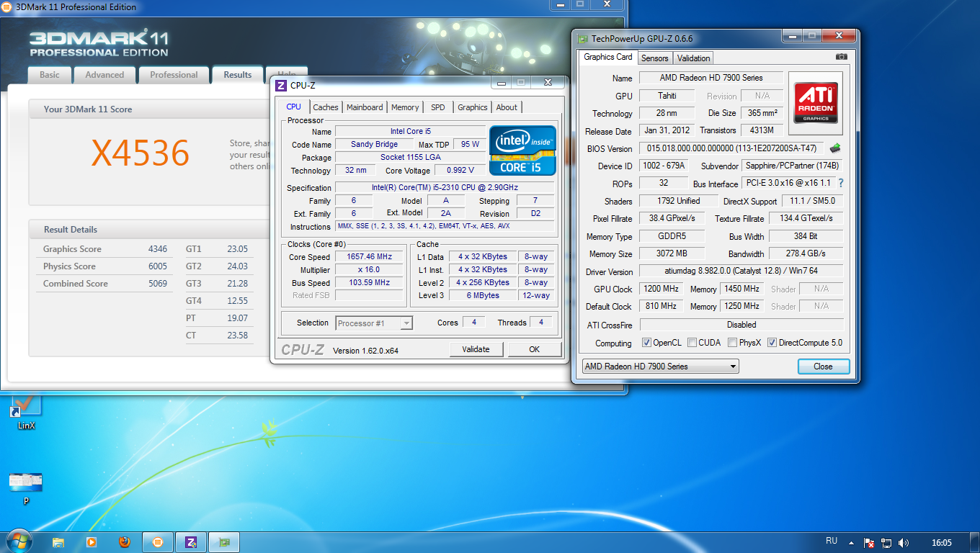Click the Core Speed field 1657.46 MHz

point(370,257)
